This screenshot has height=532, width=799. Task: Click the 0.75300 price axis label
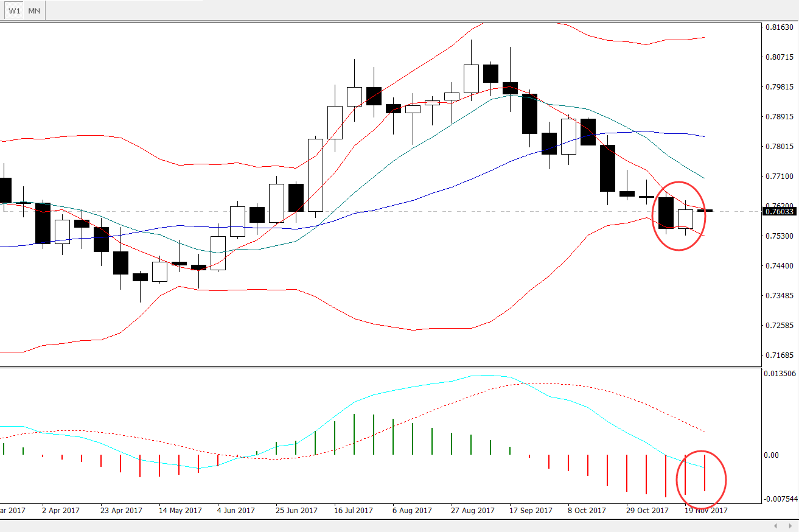tap(781, 236)
